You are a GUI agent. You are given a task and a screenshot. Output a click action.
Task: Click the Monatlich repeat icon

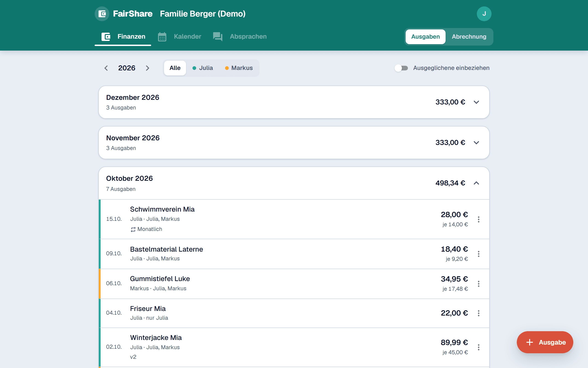pos(133,229)
